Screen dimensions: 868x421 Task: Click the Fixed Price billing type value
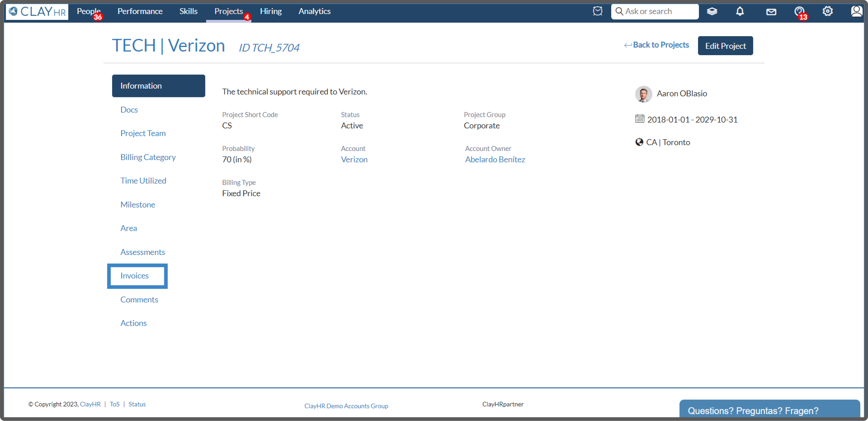point(241,194)
